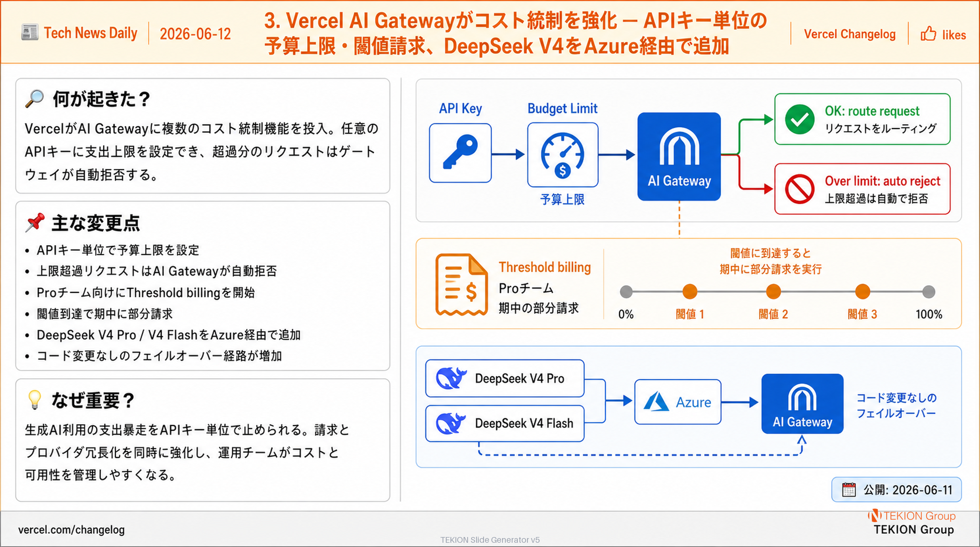Screen dimensions: 980x547
Task: Click the AI Gateway block in the failover diagram
Action: point(802,403)
